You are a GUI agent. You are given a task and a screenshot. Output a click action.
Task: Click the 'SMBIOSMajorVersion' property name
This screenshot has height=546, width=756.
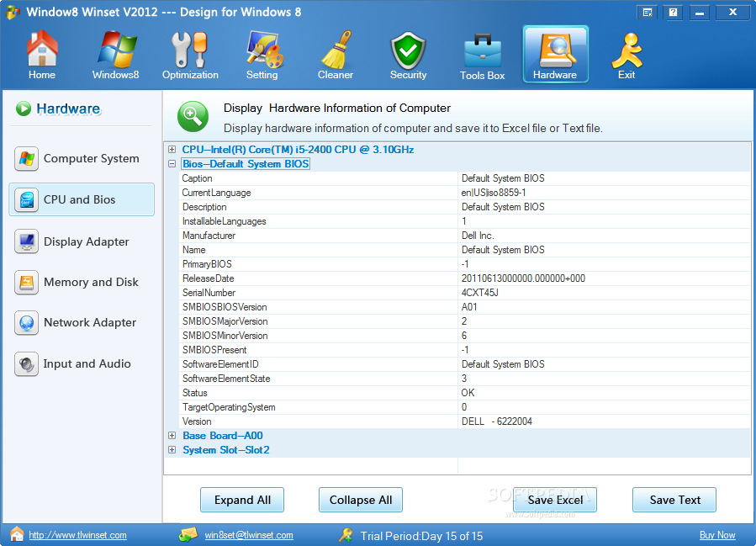225,321
